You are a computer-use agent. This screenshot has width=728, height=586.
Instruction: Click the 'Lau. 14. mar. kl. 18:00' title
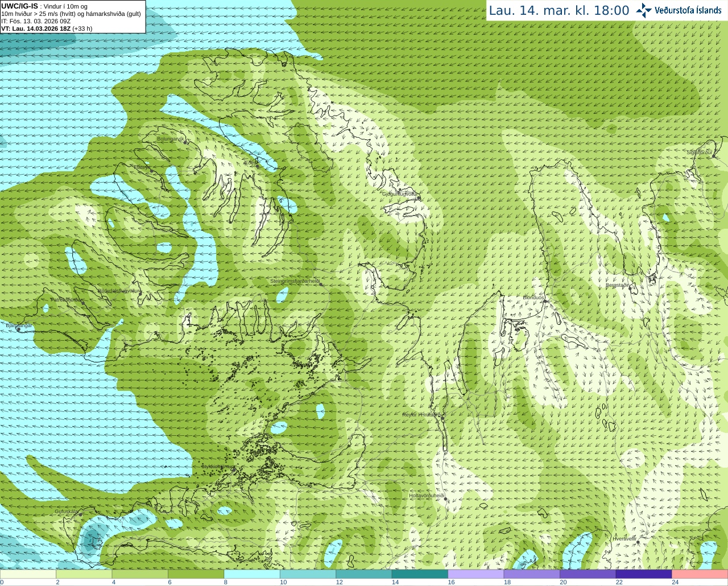tap(559, 10)
